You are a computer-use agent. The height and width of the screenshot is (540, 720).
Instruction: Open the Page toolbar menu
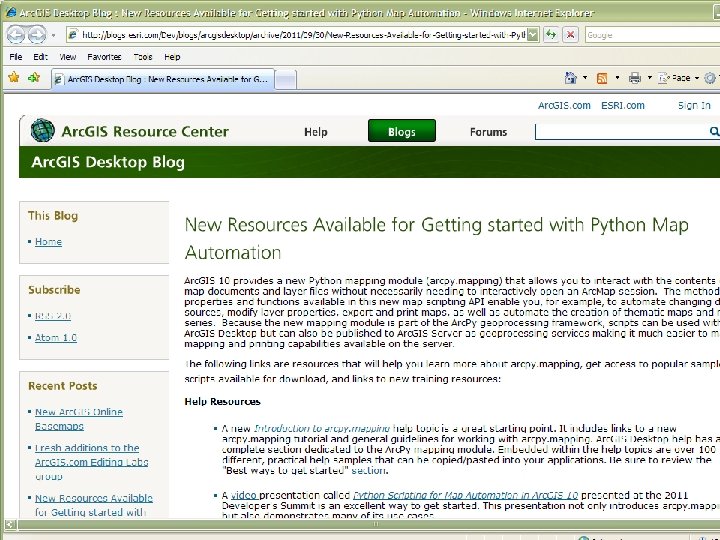[679, 78]
